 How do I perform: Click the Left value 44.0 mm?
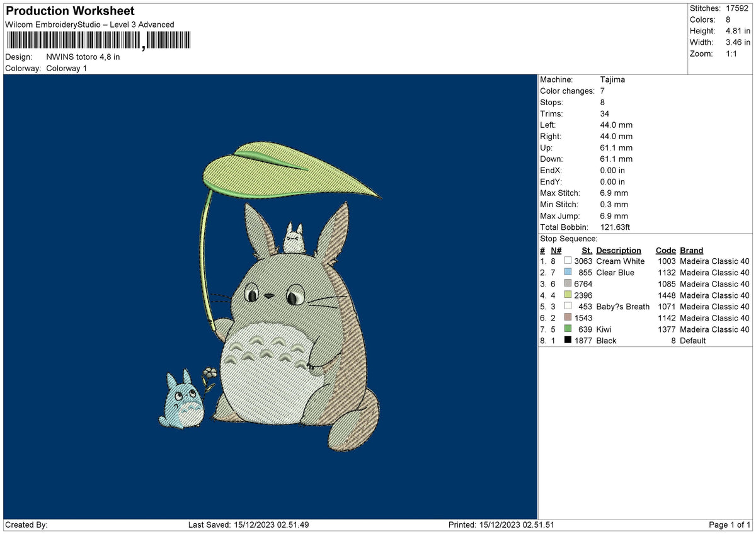pyautogui.click(x=616, y=125)
